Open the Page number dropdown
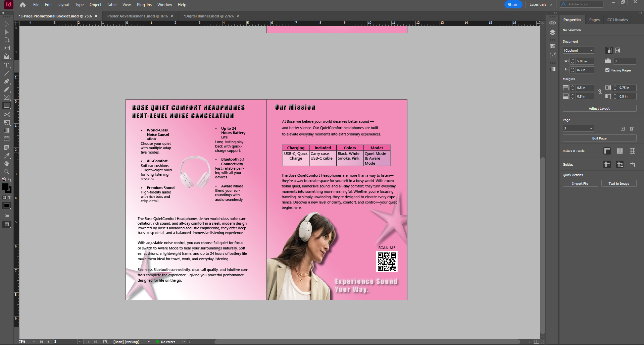Image resolution: width=644 pixels, height=345 pixels. 591,128
